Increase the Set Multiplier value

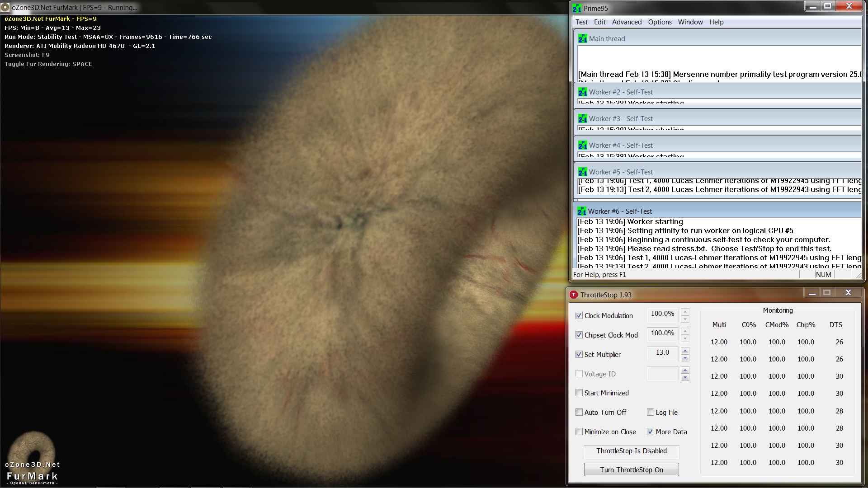[x=685, y=351]
